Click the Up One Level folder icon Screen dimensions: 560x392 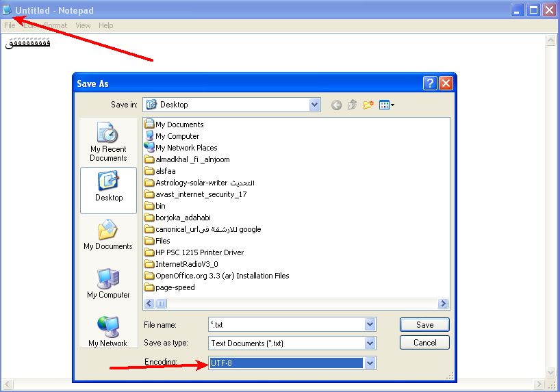click(352, 105)
